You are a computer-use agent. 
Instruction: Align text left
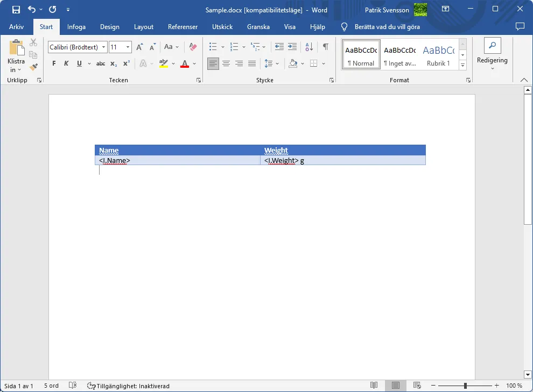(213, 63)
